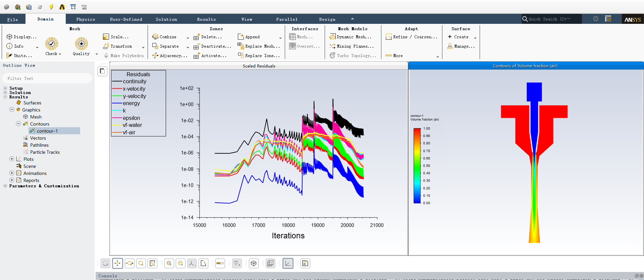The height and width of the screenshot is (280, 644).
Task: Click Replace Mesh... button
Action: coord(259,46)
